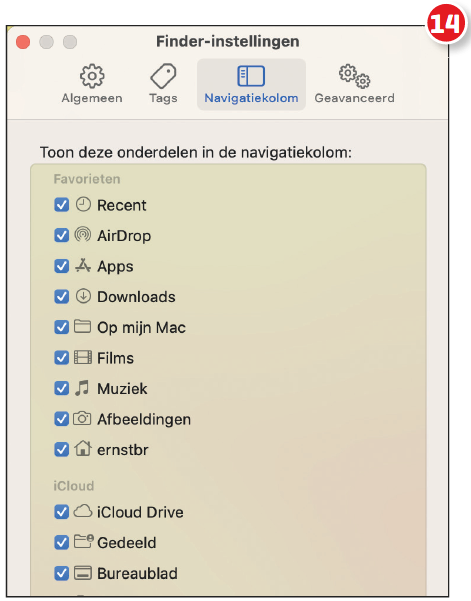This screenshot has width=471, height=601.
Task: Click the Bureaublad desktop icon
Action: tap(82, 573)
